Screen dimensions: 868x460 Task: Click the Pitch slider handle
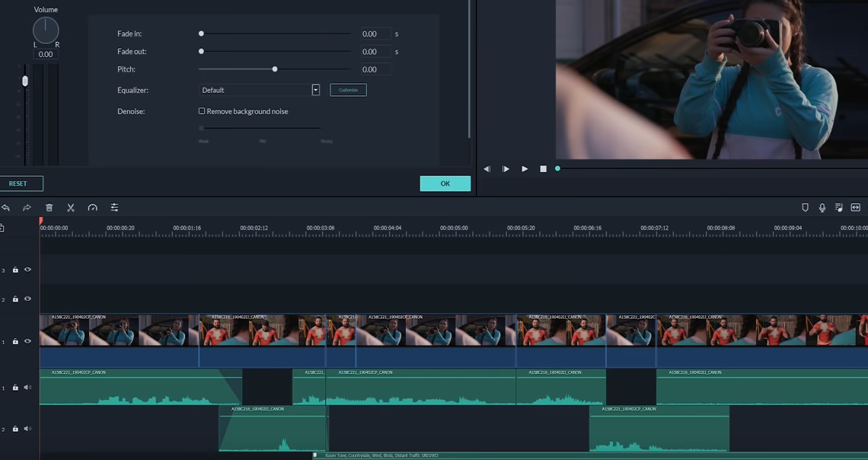(275, 69)
